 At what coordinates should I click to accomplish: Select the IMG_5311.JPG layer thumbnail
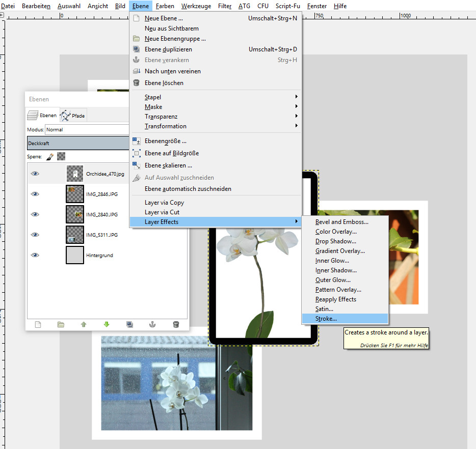click(x=75, y=235)
